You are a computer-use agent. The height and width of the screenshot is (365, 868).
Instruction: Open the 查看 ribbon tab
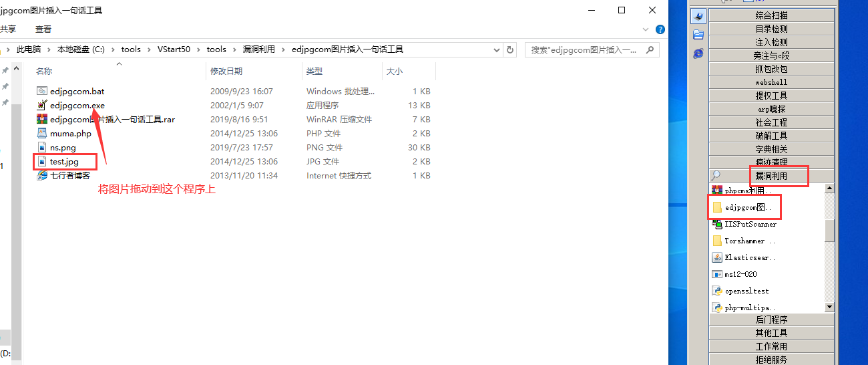pyautogui.click(x=43, y=29)
